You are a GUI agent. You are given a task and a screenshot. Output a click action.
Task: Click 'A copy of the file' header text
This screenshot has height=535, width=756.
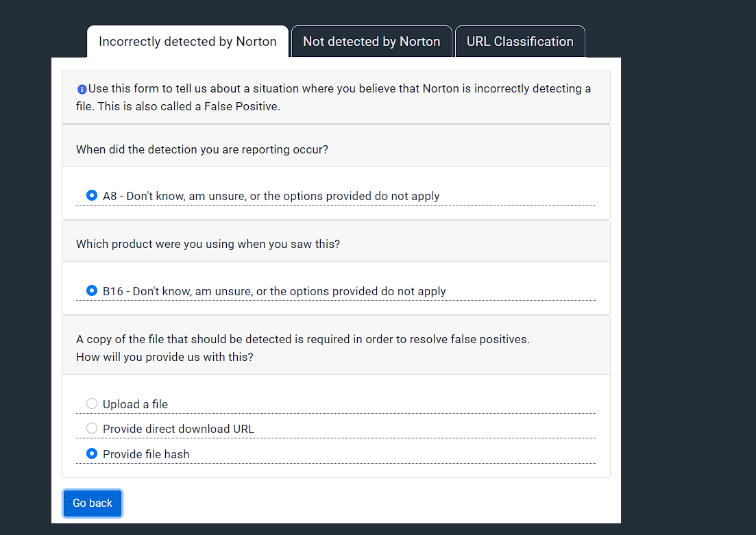coord(302,339)
